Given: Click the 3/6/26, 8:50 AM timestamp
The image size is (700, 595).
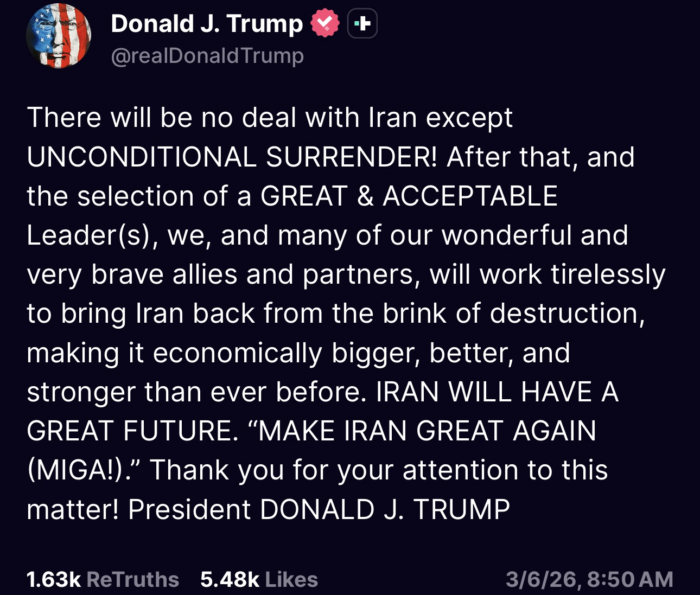Looking at the screenshot, I should pyautogui.click(x=589, y=579).
